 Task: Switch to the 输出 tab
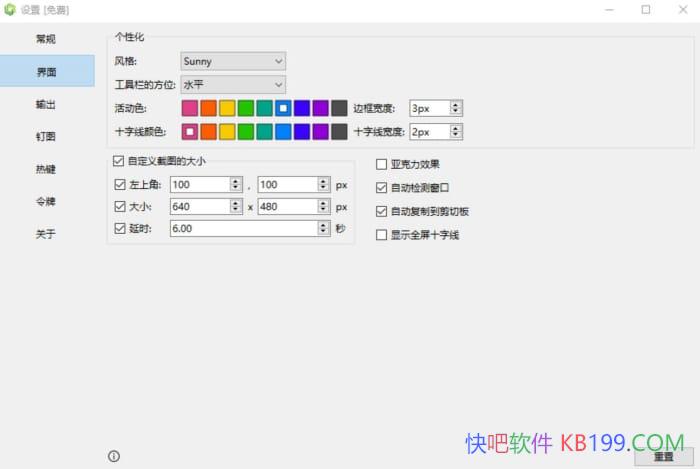point(46,104)
